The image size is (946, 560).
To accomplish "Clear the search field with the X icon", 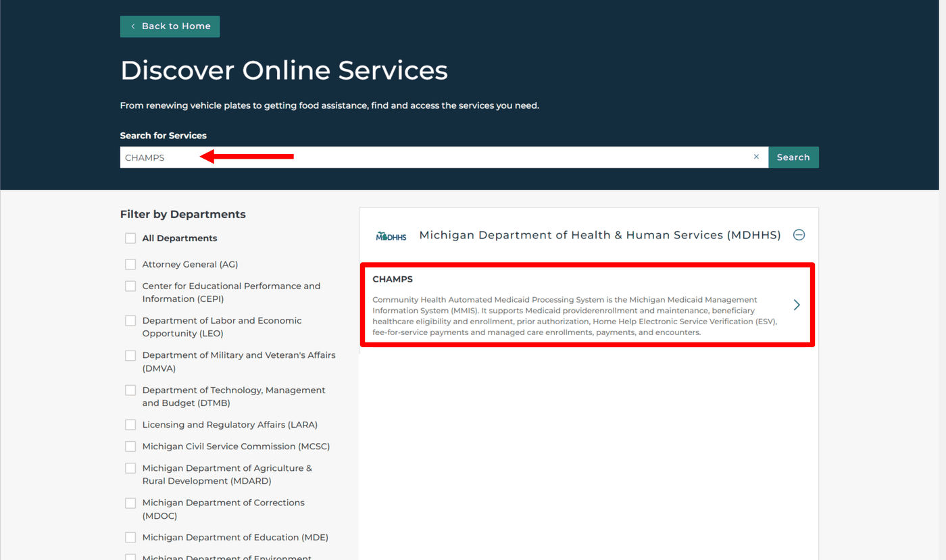I will 756,157.
